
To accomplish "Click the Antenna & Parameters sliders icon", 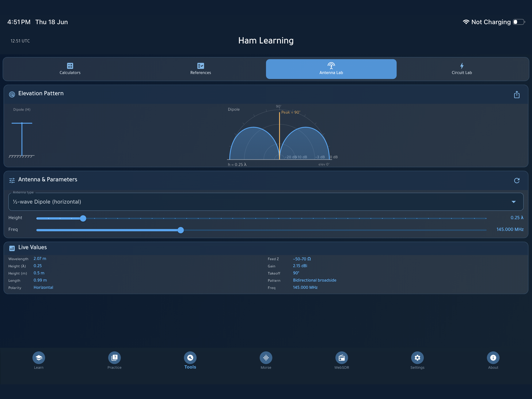I will point(12,180).
